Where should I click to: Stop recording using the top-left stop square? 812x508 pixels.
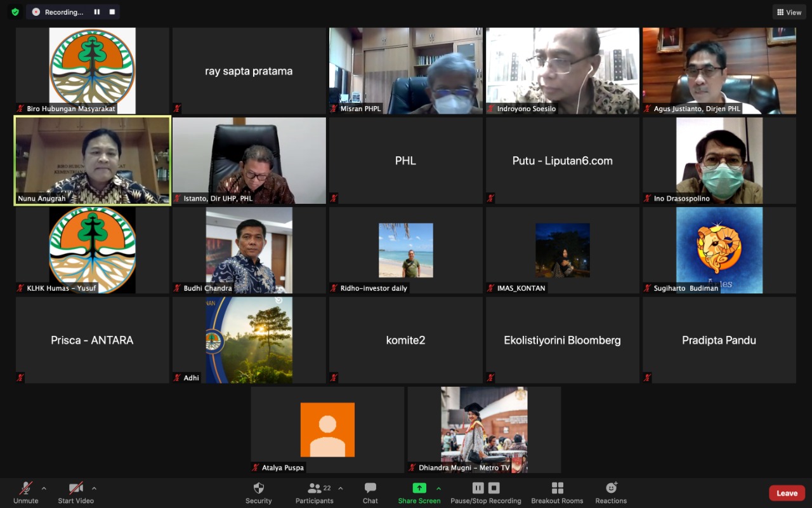click(112, 12)
